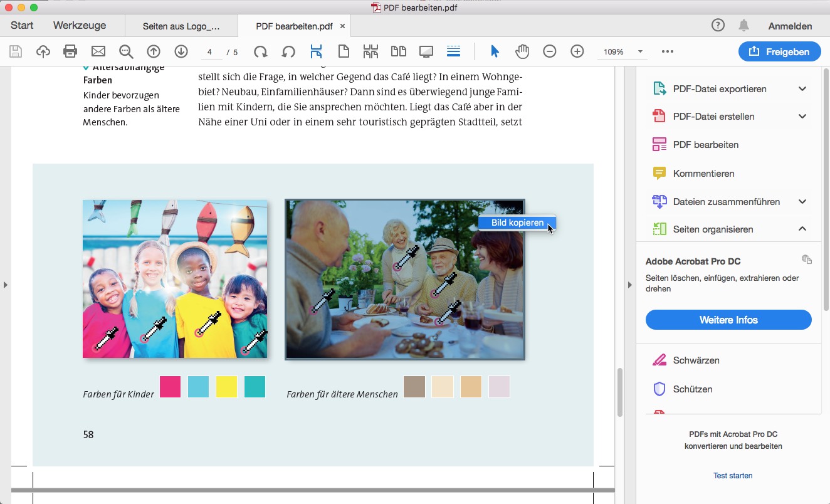Click the Test starten link
Screen dimensions: 830x504
coord(733,476)
